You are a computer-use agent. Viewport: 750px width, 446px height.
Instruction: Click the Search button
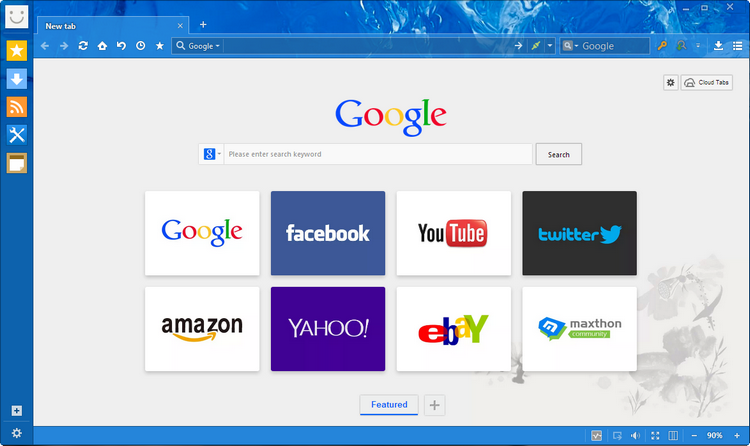point(559,154)
